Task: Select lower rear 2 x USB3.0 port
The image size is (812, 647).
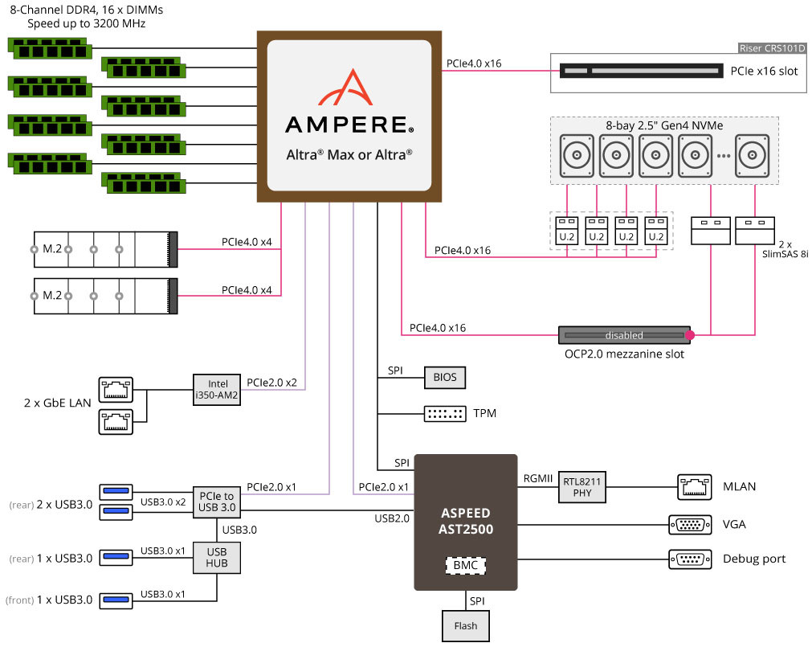Action: [x=116, y=510]
